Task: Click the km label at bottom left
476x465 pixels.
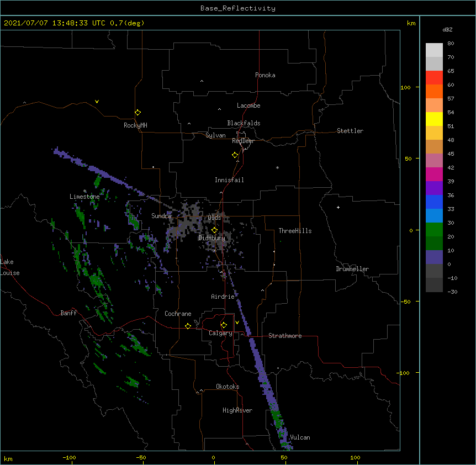Action: [8, 459]
